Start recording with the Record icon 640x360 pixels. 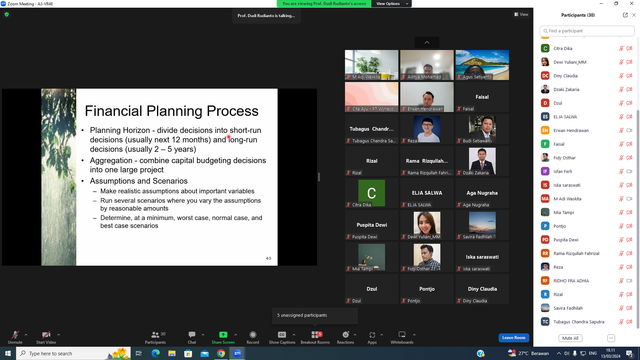click(x=253, y=335)
